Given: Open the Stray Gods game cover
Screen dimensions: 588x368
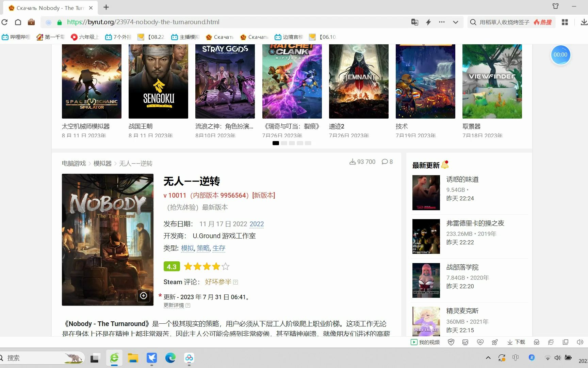Looking at the screenshot, I should pos(225,81).
